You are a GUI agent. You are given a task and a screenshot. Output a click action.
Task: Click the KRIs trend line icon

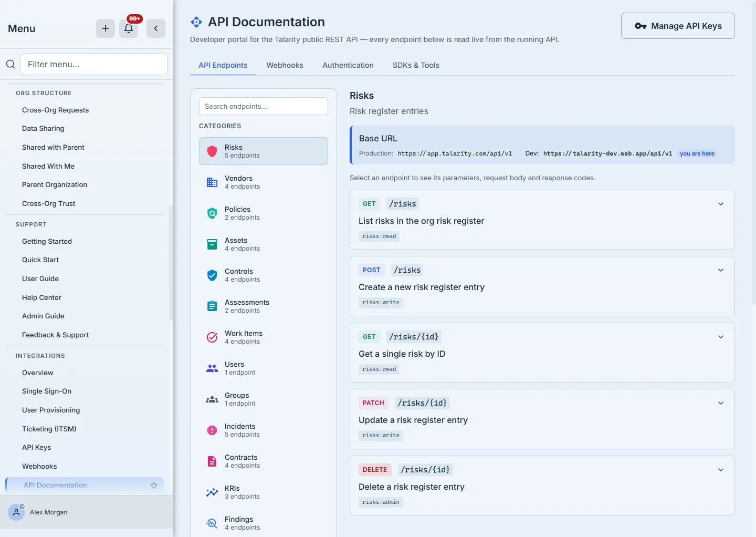[212, 492]
